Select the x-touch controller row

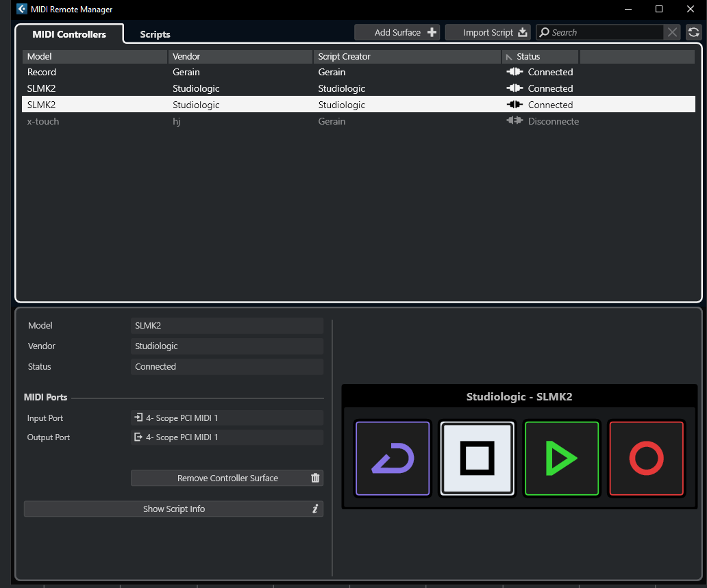coord(358,121)
